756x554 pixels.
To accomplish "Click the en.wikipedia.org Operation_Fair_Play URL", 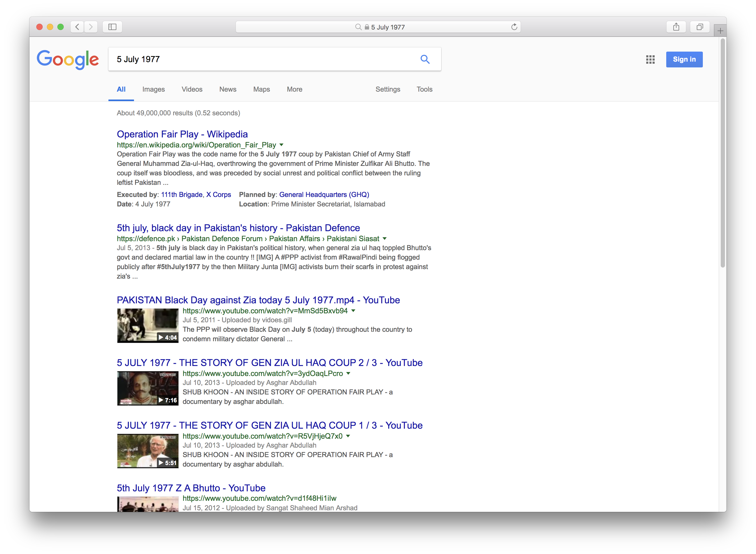I will click(196, 145).
